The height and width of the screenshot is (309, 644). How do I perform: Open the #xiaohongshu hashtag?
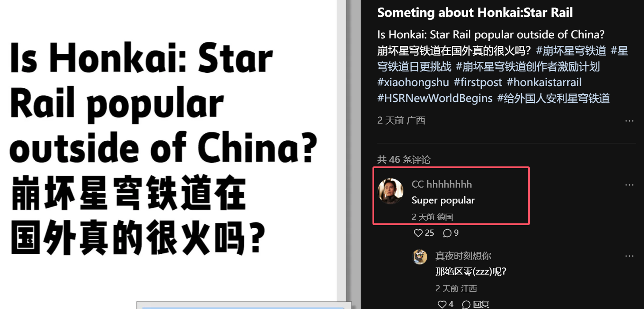(413, 82)
